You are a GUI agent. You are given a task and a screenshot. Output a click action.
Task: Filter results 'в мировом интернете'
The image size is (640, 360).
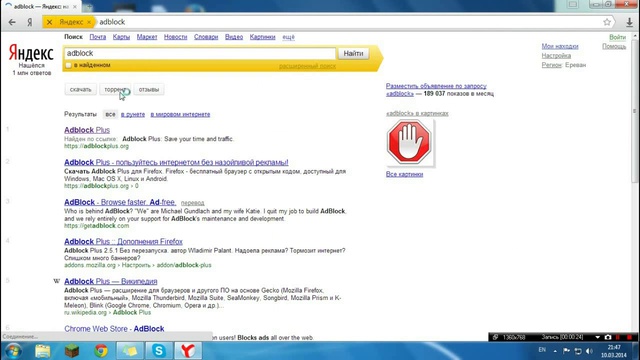pyautogui.click(x=180, y=114)
